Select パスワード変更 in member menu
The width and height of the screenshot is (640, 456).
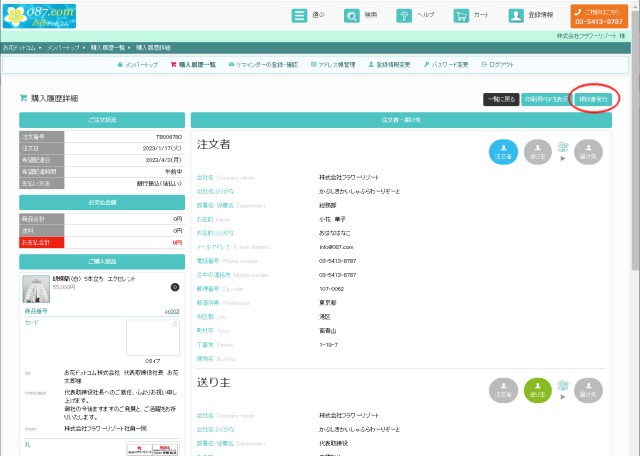[x=446, y=64]
